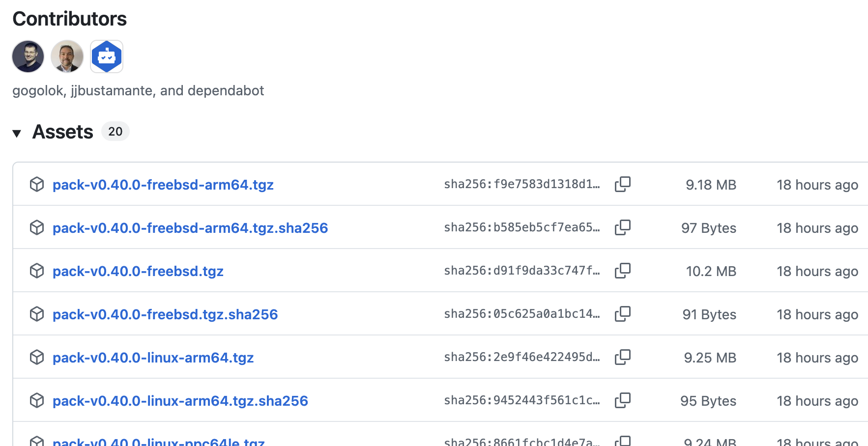Copy SHA256 of pack-v0.40.0-linux-arm64.tgz
The height and width of the screenshot is (446, 868).
click(x=622, y=357)
